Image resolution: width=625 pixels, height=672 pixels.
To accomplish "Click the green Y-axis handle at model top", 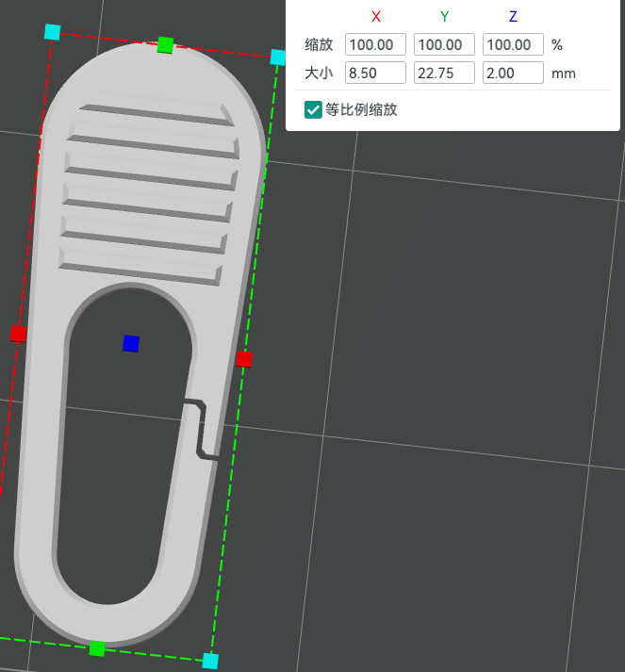I will pos(165,45).
